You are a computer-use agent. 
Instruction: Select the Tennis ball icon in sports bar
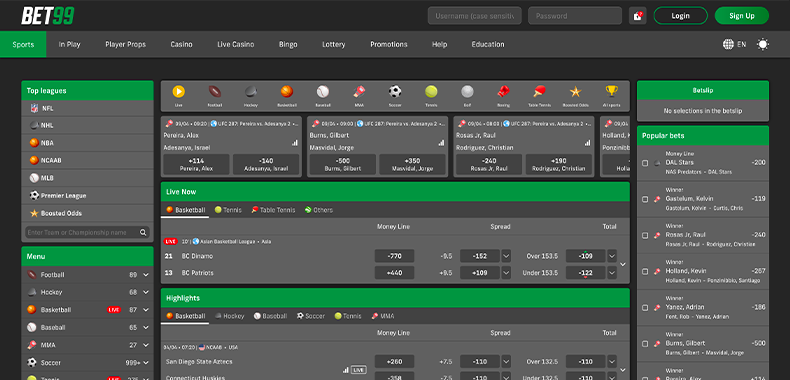[431, 92]
